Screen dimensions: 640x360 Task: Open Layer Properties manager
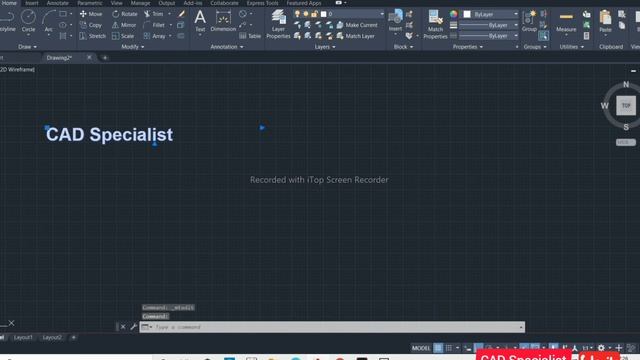pyautogui.click(x=278, y=24)
